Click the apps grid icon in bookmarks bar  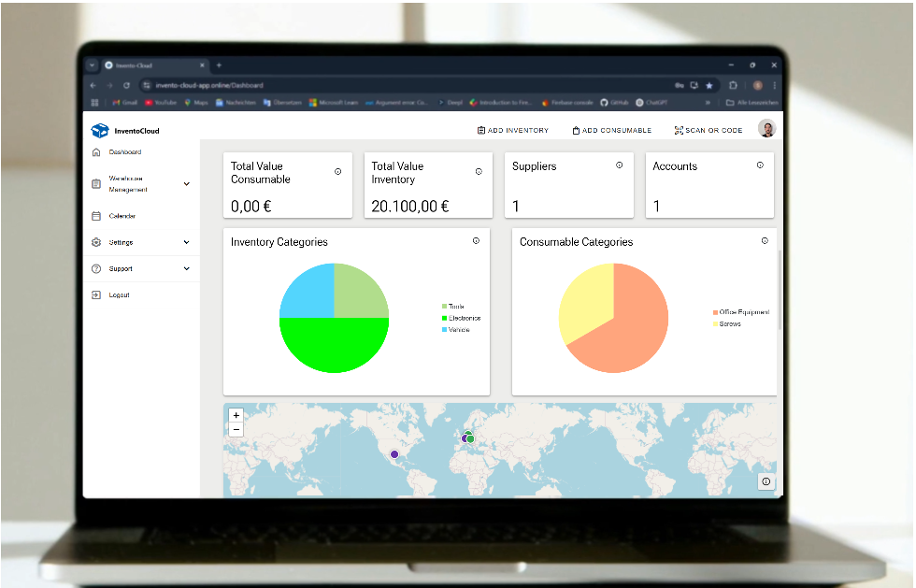pos(94,102)
